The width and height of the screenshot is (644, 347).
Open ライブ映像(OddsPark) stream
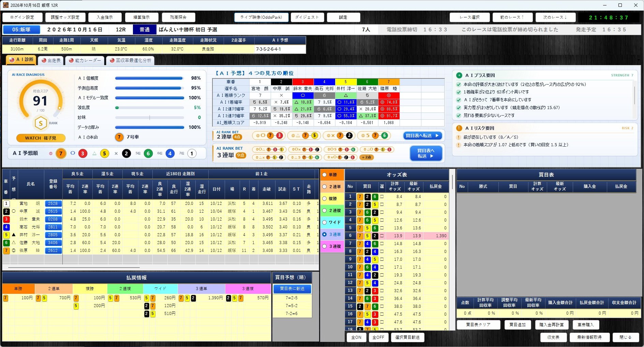click(x=261, y=17)
